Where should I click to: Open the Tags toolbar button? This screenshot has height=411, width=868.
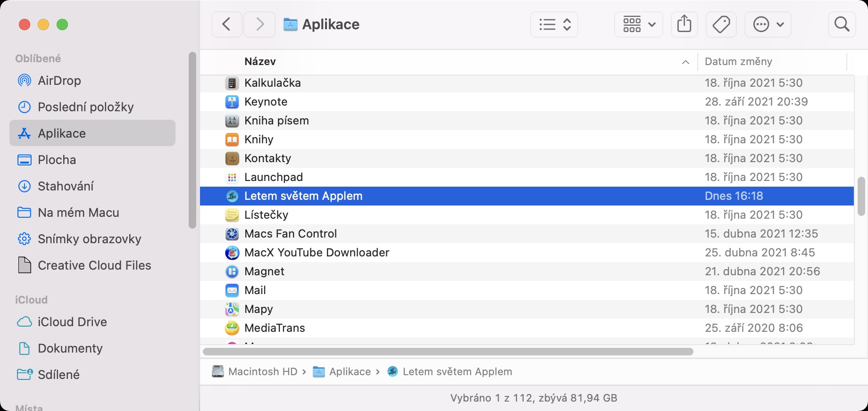pos(721,24)
